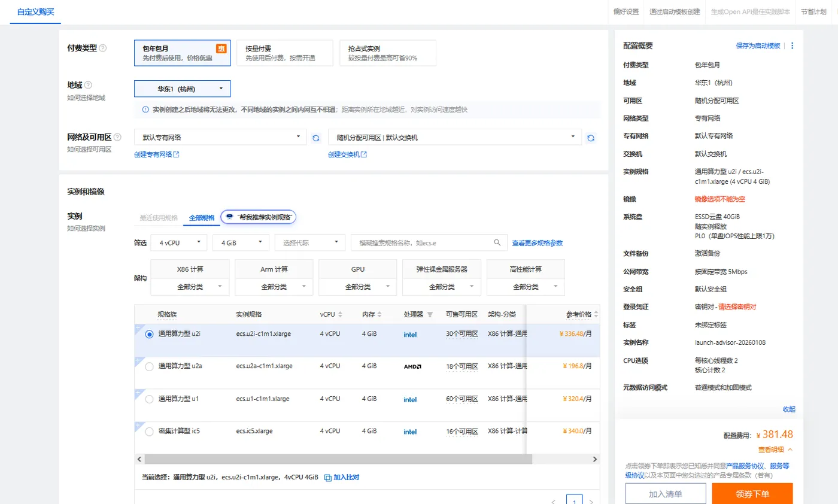
Task: Sort the table by 内存 column
Action: (x=381, y=314)
